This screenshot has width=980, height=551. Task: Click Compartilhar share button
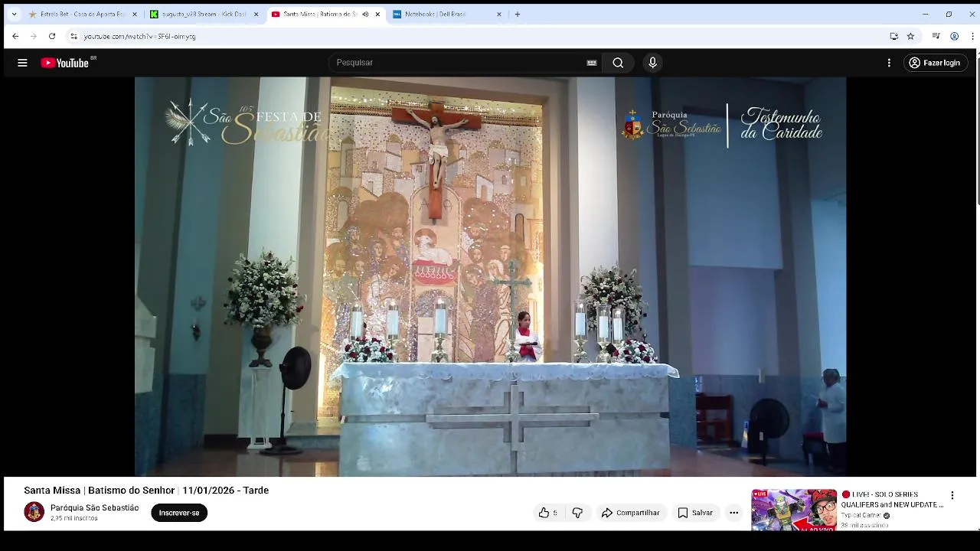(x=630, y=513)
